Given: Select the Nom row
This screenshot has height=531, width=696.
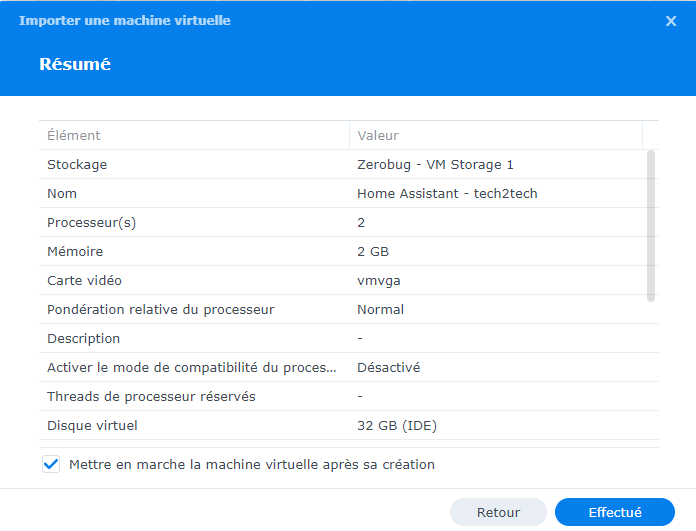Looking at the screenshot, I should pos(349,193).
